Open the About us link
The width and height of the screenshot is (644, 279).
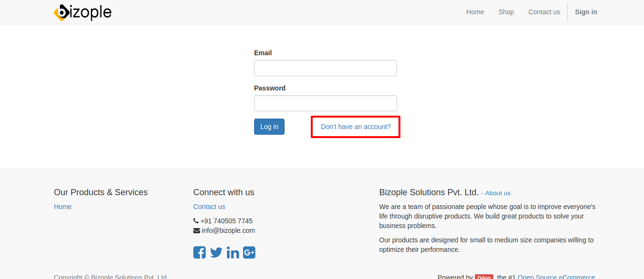tap(498, 193)
